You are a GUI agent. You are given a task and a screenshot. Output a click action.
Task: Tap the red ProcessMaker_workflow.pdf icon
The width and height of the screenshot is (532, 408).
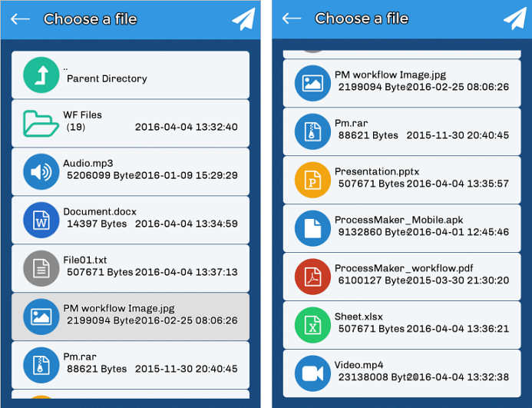312,276
